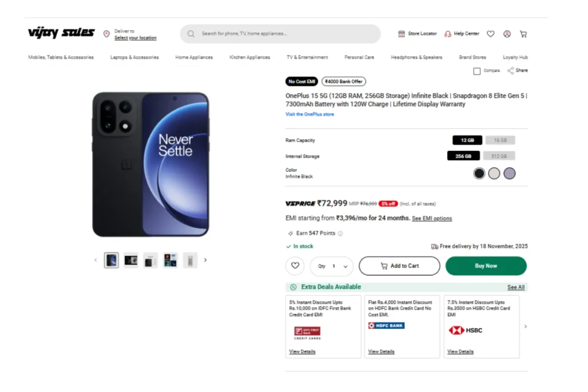Click the user account profile icon

click(x=507, y=34)
